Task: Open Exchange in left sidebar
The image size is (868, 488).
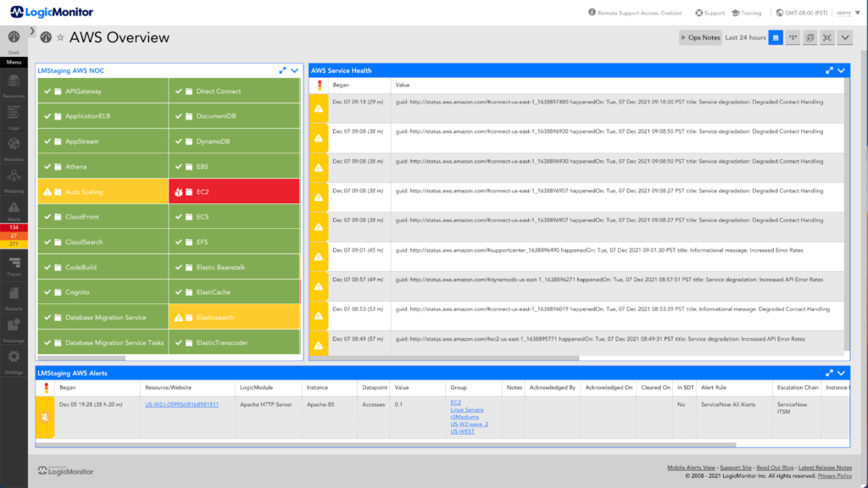Action: (x=14, y=330)
